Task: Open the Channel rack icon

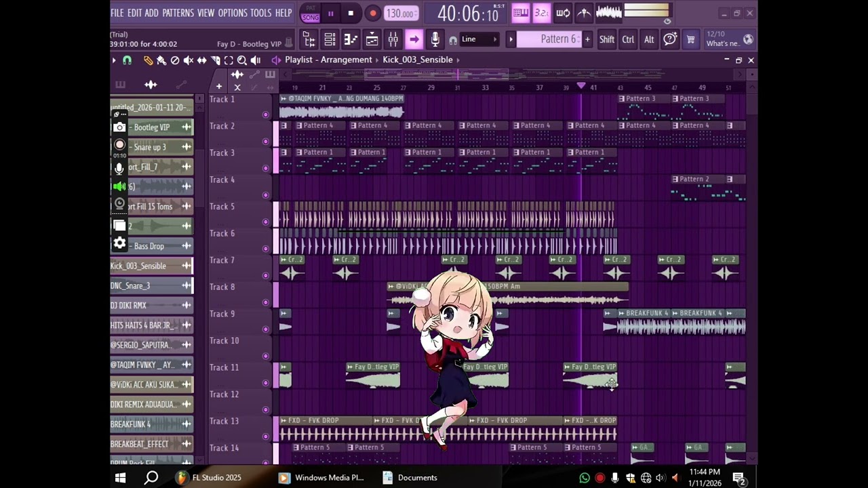Action: coord(330,40)
